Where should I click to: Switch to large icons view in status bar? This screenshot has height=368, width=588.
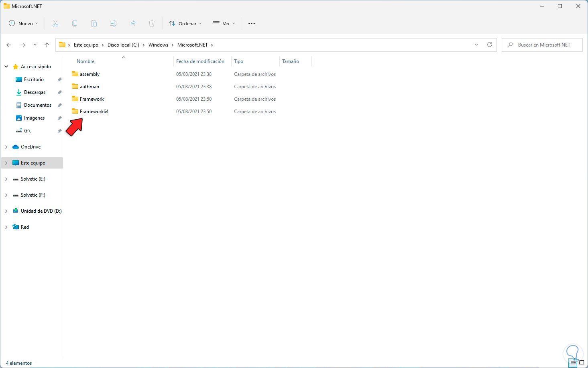pos(582,363)
